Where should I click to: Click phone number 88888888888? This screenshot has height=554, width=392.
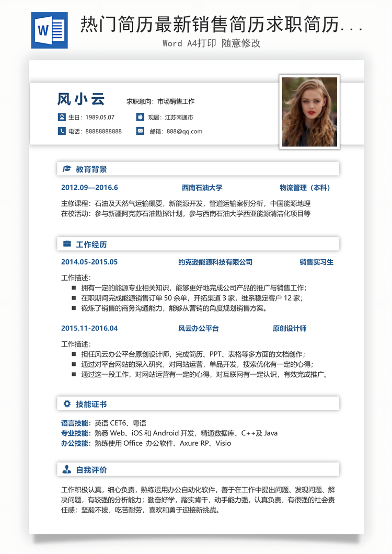pos(103,131)
